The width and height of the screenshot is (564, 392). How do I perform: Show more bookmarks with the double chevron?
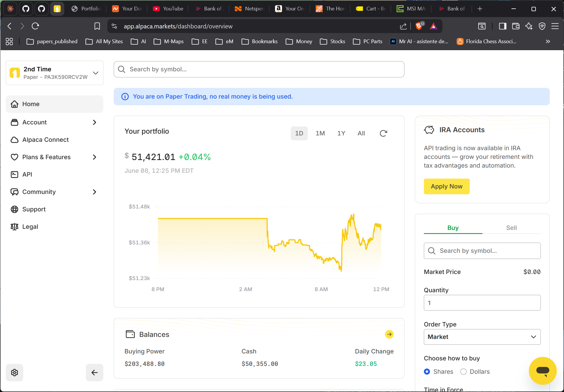click(548, 41)
